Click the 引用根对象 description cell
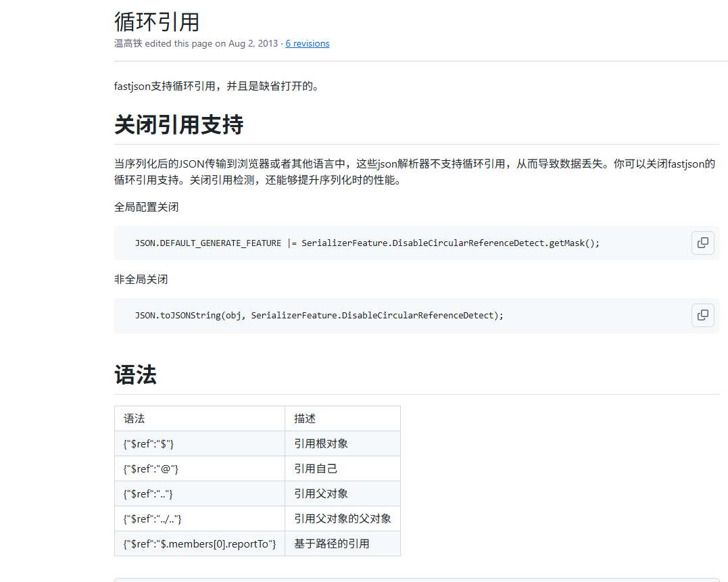Viewport: 728px width, 582px height. pos(343,443)
